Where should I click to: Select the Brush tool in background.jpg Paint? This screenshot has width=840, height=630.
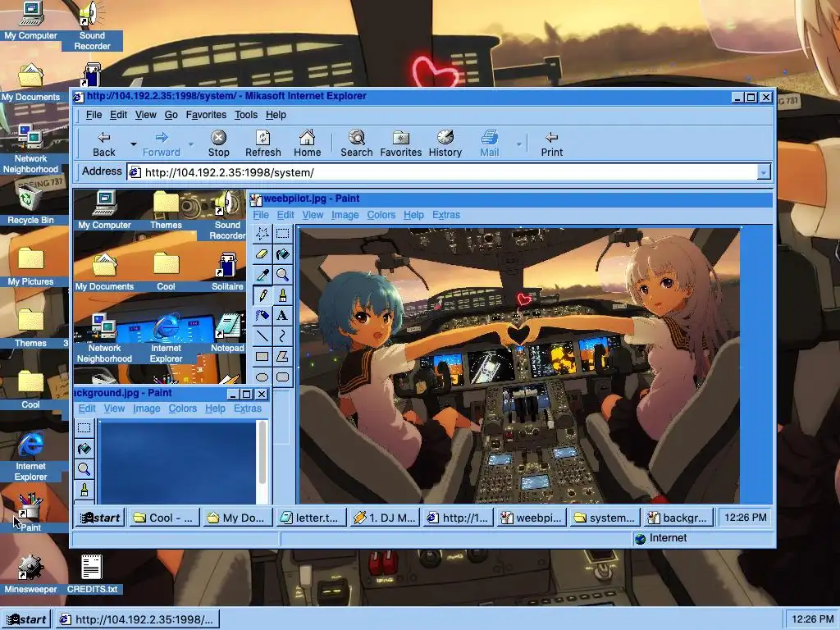click(x=84, y=490)
